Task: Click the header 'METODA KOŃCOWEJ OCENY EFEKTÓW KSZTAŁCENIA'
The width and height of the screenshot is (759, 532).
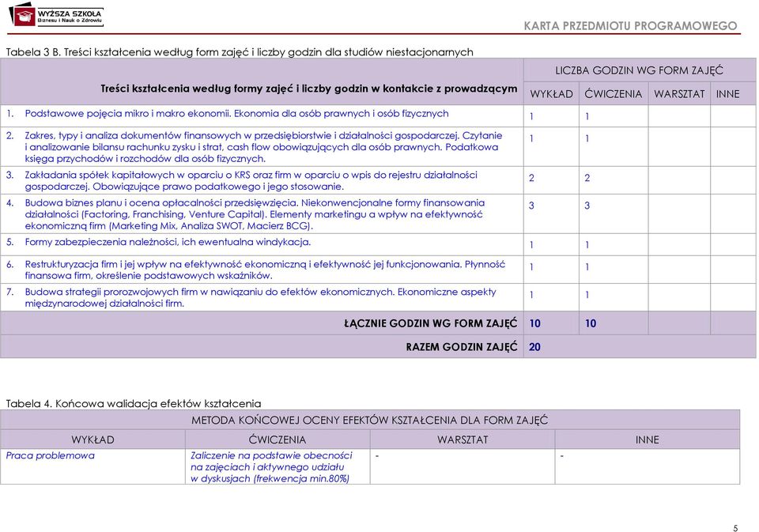Action: tap(370, 421)
